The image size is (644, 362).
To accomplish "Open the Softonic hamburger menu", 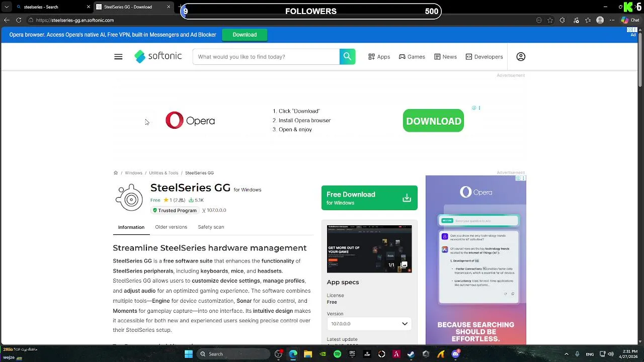I will point(118,57).
